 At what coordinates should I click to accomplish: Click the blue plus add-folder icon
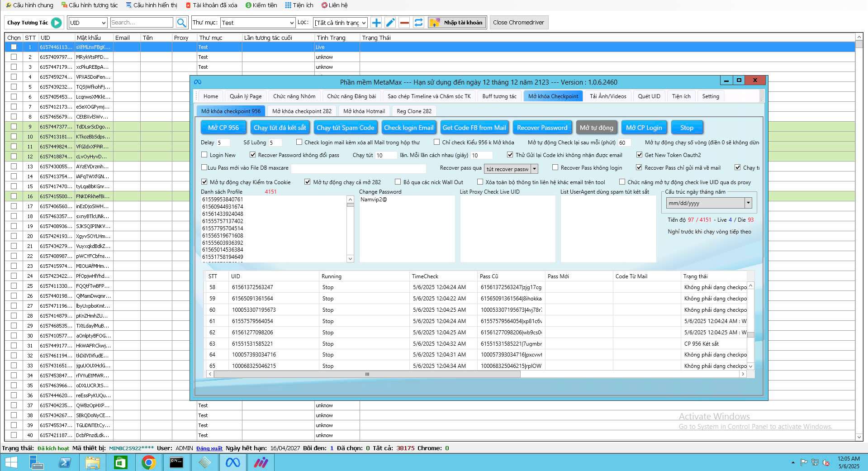pyautogui.click(x=376, y=23)
